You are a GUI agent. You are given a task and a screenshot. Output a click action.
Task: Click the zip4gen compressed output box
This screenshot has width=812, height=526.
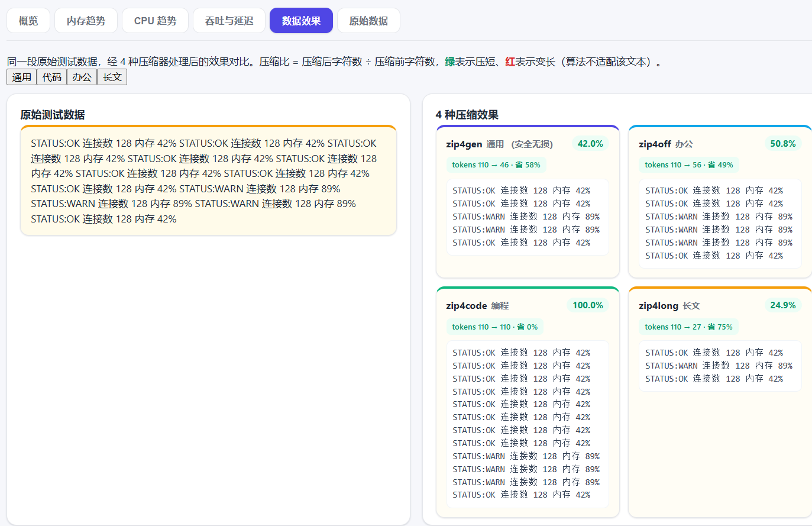(528, 217)
